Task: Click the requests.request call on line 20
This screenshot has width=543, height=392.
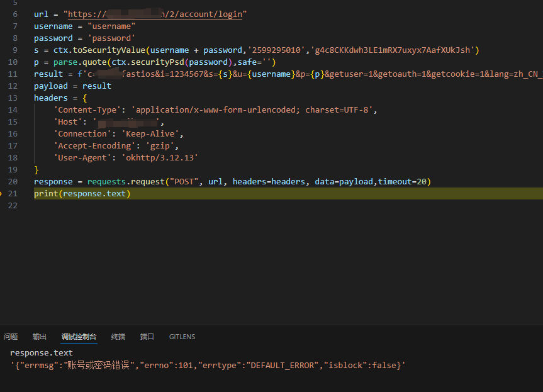Action: click(x=259, y=181)
